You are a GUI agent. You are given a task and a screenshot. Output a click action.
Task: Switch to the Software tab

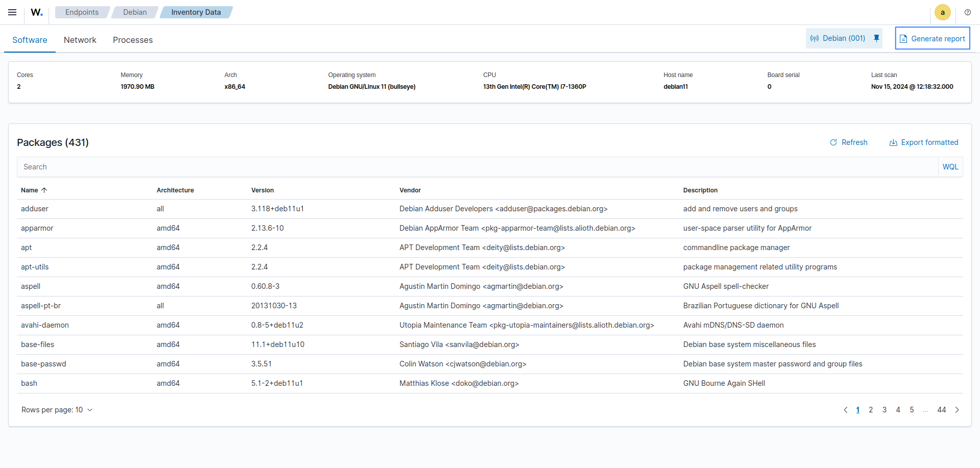pos(30,40)
